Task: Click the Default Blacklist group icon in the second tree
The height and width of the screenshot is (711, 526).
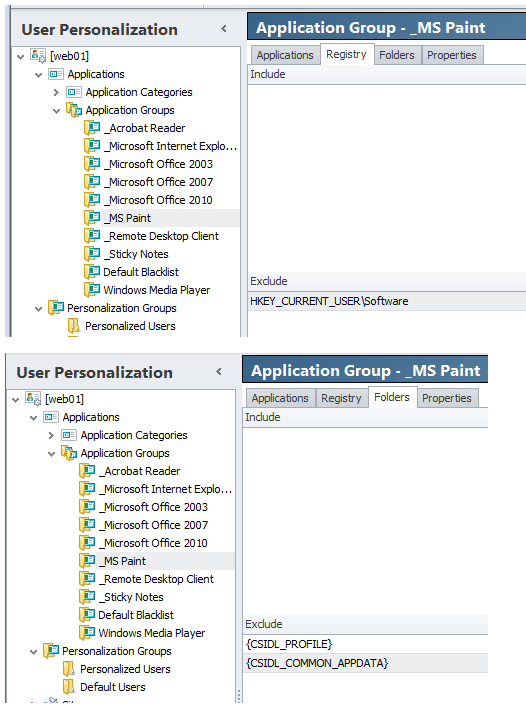Action: 87,614
